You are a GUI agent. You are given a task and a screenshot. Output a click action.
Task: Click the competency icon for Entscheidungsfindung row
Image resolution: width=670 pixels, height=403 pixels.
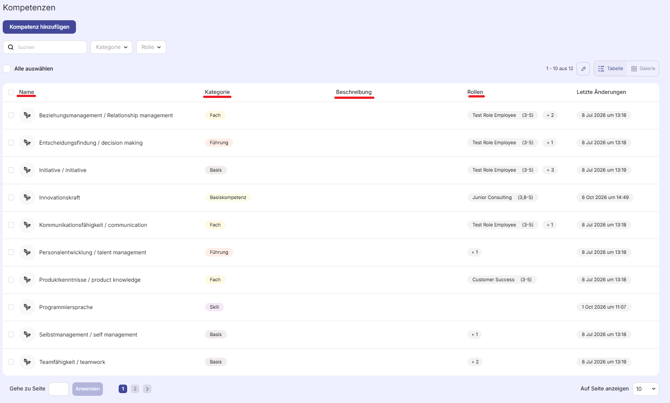[27, 142]
